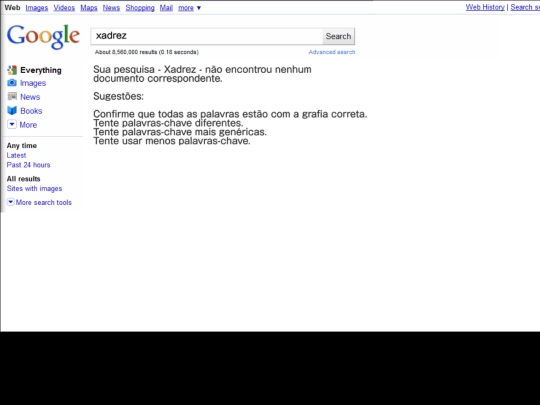
Task: Expand the More search tools arrow
Action: click(x=11, y=202)
